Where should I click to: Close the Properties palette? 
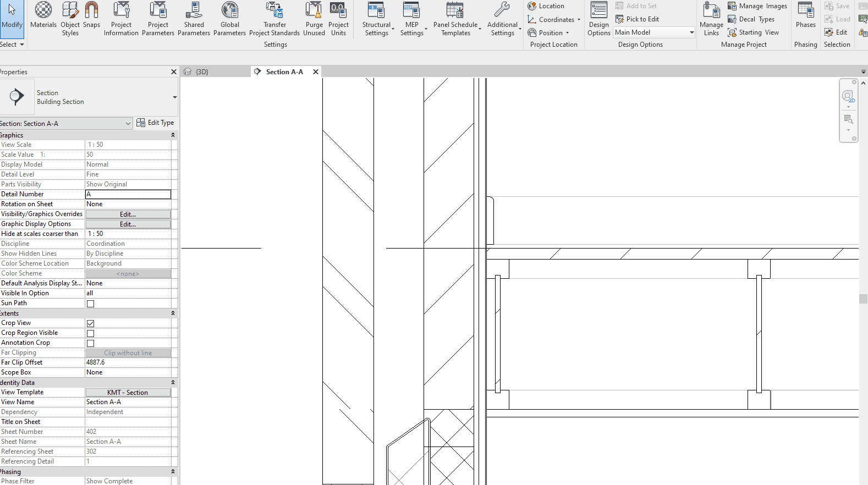(x=174, y=72)
